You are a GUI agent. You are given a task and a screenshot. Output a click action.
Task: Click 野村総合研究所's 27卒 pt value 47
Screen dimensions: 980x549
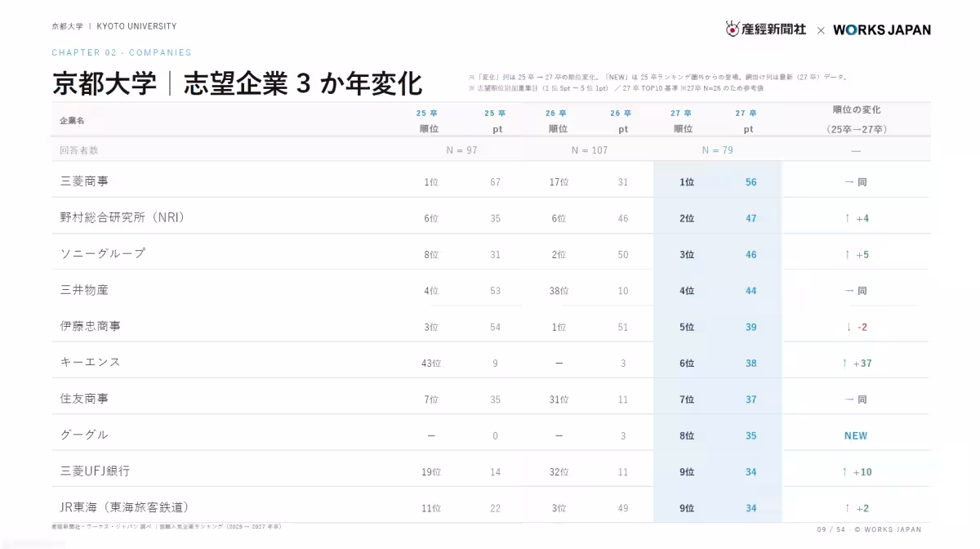[x=751, y=218]
